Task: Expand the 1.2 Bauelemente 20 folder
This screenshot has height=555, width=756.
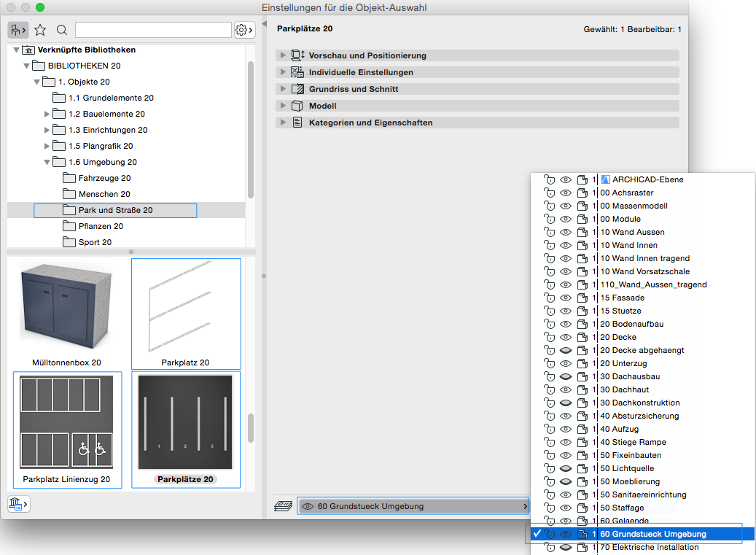Action: [47, 114]
